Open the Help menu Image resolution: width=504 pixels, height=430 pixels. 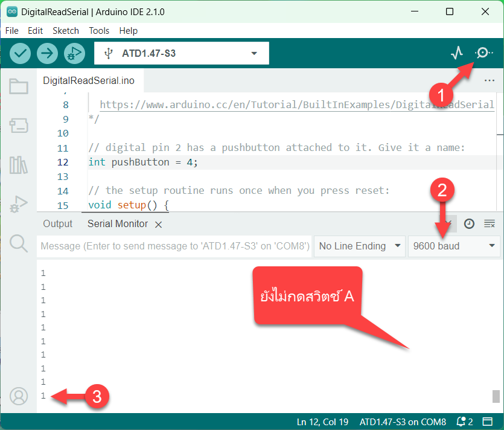[128, 31]
